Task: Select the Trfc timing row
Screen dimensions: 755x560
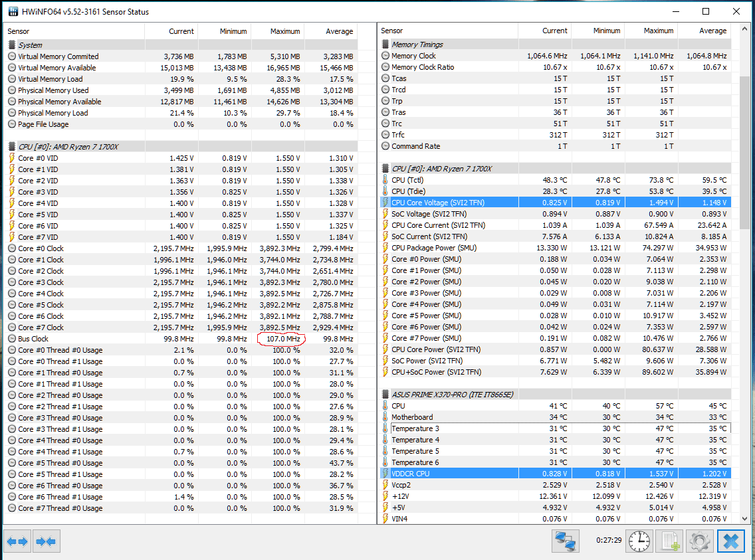Action: click(556, 135)
